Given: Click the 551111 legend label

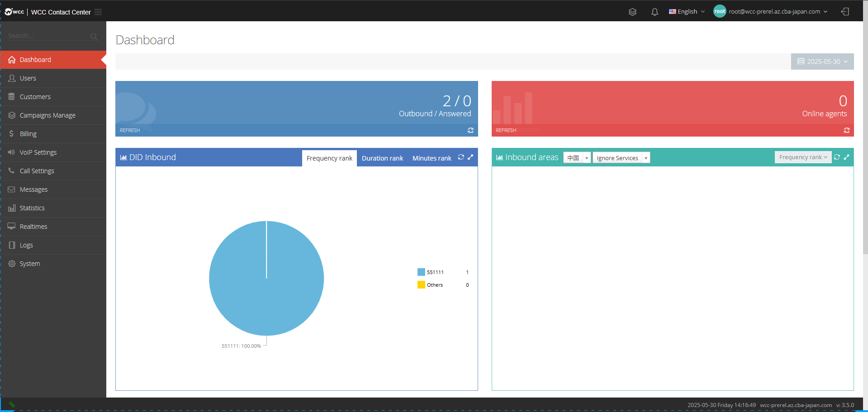Looking at the screenshot, I should 435,272.
